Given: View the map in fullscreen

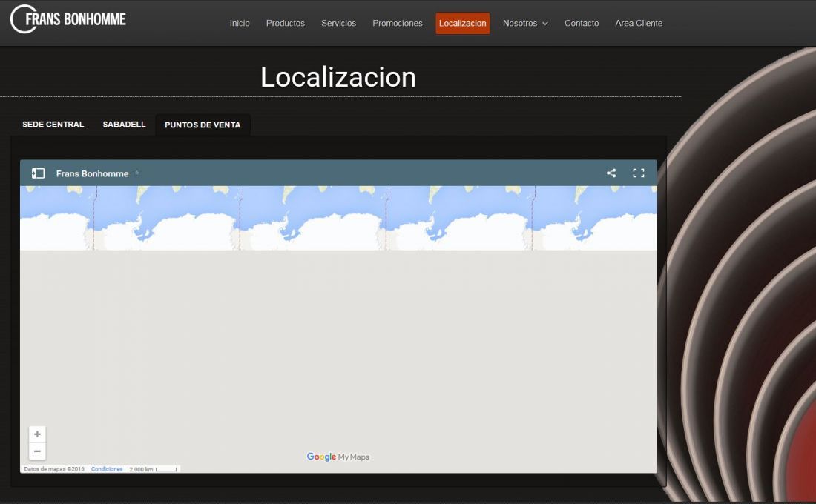Looking at the screenshot, I should pos(639,173).
